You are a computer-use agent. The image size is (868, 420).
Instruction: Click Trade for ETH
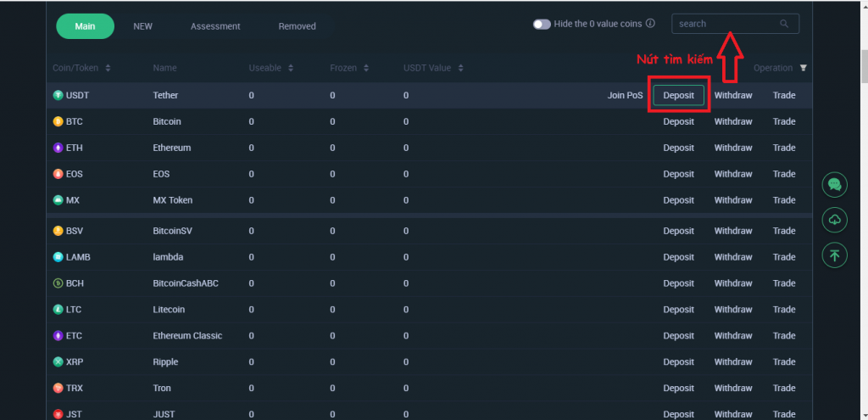coord(784,148)
